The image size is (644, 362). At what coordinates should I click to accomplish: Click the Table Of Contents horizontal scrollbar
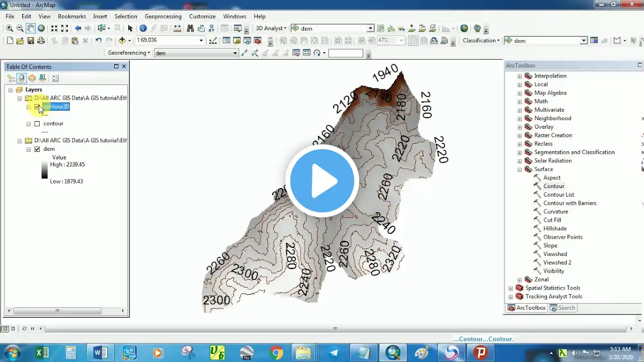pyautogui.click(x=57, y=311)
